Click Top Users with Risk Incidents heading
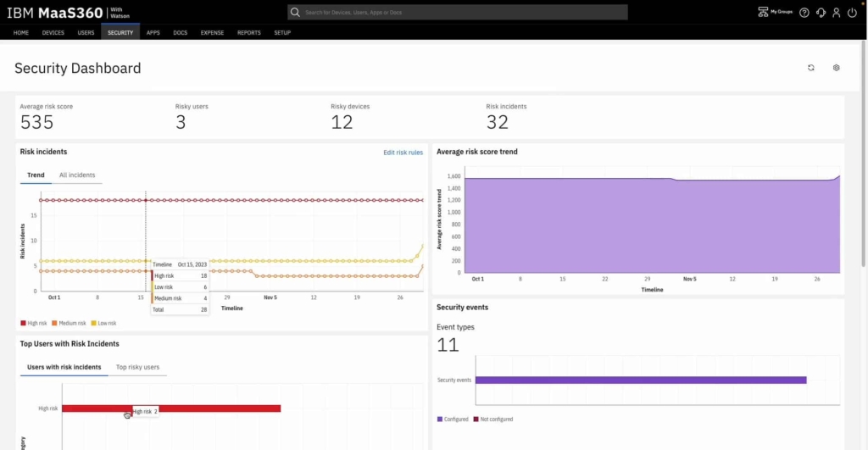The height and width of the screenshot is (450, 868). tap(70, 344)
